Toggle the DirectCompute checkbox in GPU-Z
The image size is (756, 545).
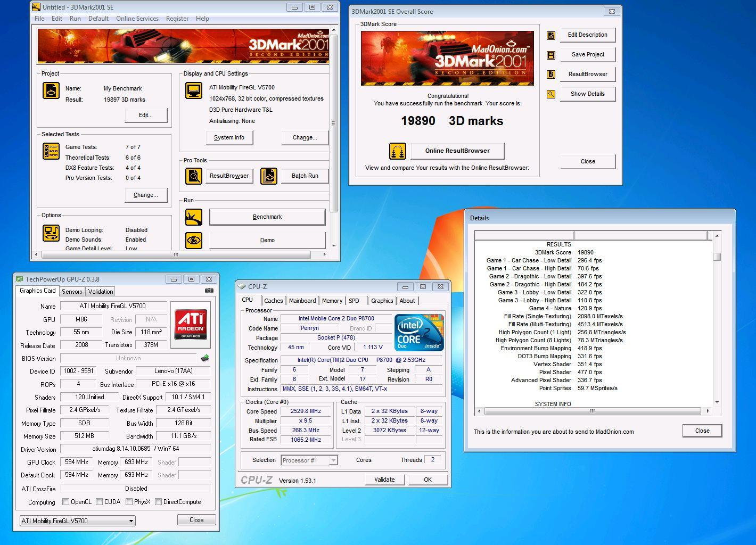tap(158, 501)
